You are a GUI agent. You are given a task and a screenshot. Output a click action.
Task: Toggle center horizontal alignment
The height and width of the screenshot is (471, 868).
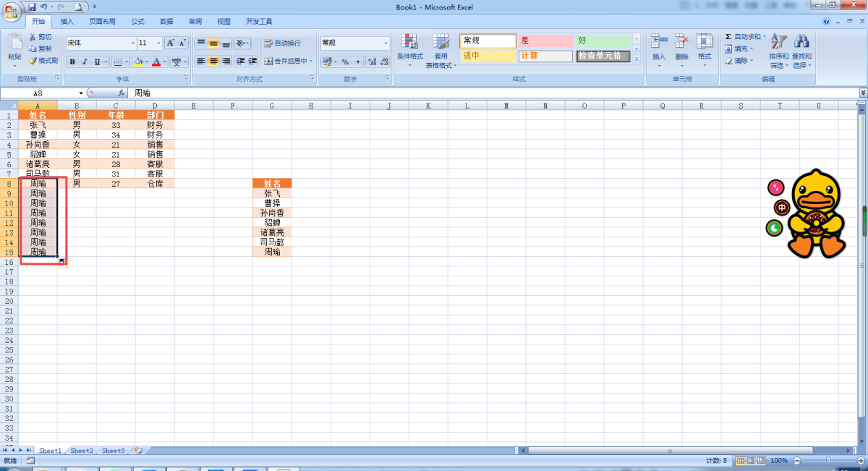213,61
